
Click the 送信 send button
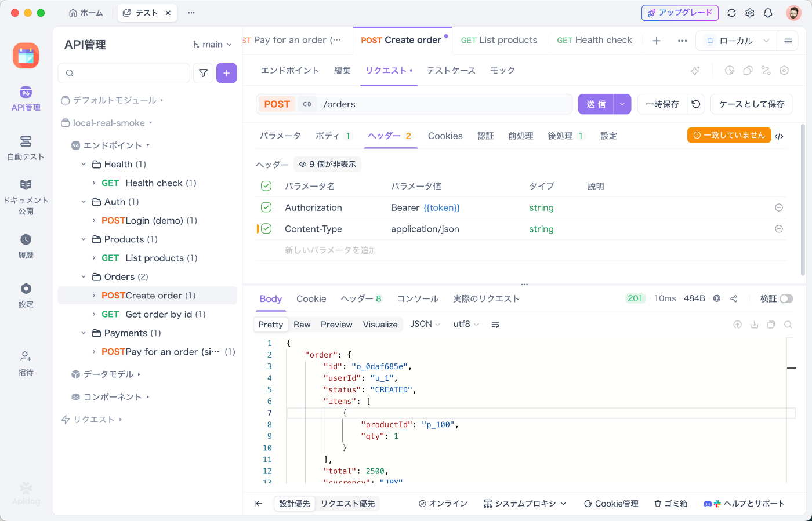coord(596,104)
